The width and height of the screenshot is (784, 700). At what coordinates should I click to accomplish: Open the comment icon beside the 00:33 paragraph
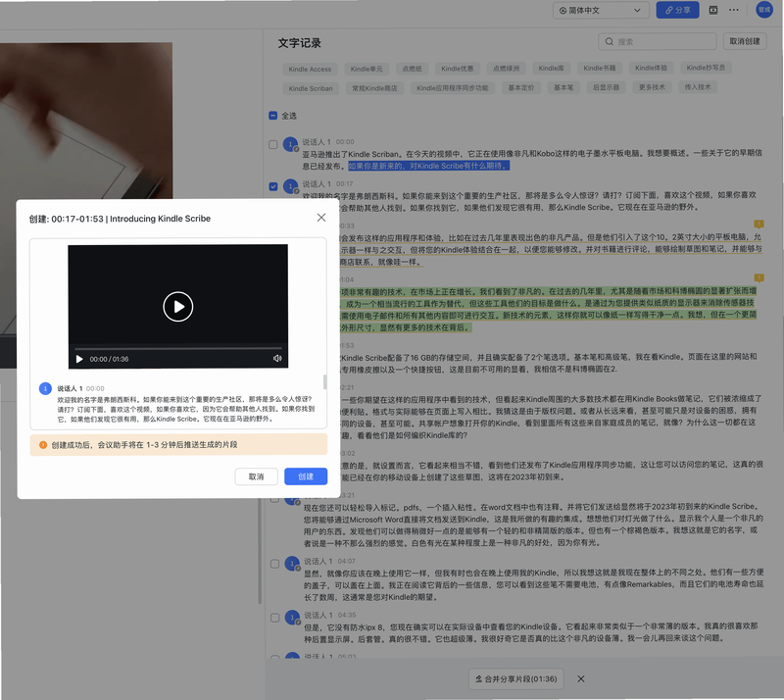pyautogui.click(x=759, y=224)
